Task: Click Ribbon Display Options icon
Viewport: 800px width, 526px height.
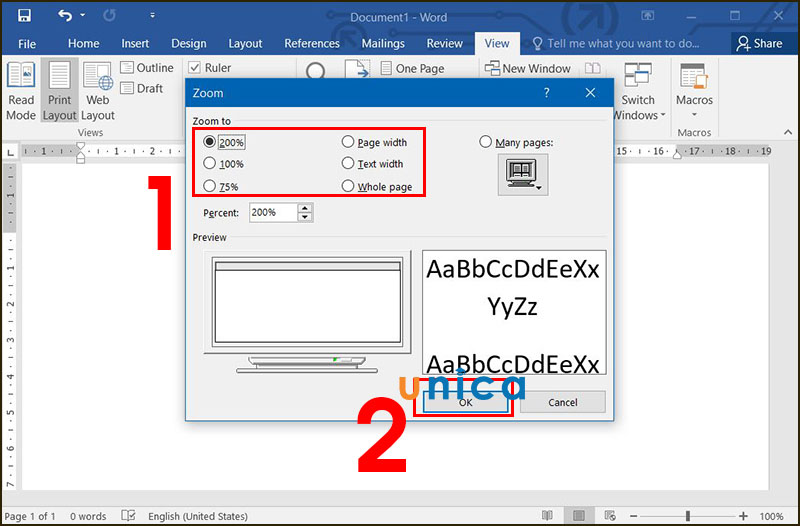Action: pos(647,16)
